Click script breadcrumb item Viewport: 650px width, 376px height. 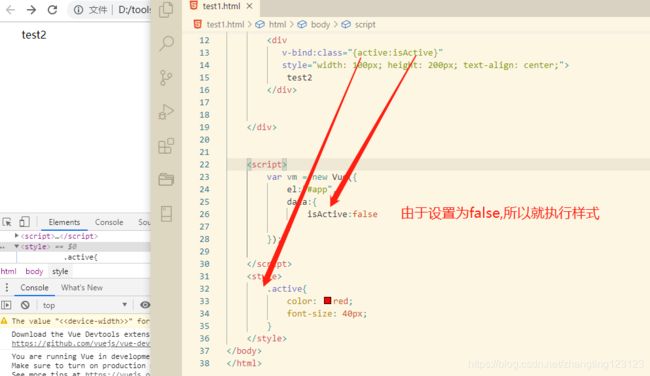365,24
